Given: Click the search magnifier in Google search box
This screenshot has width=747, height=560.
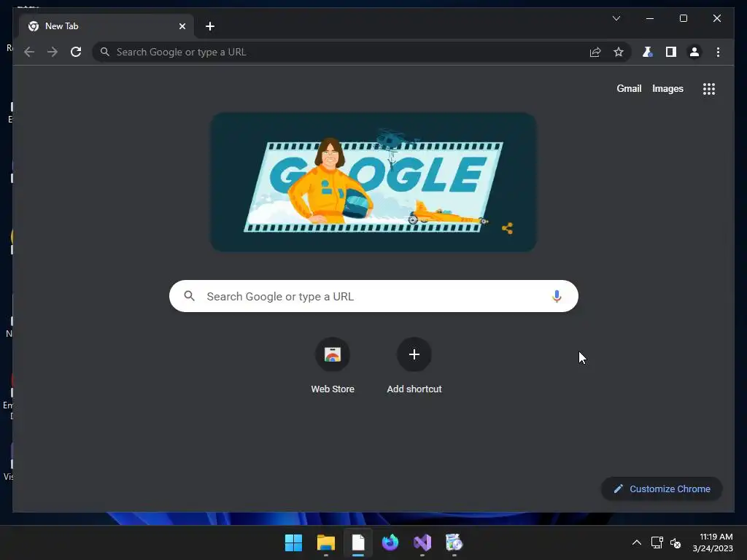Looking at the screenshot, I should coord(189,296).
